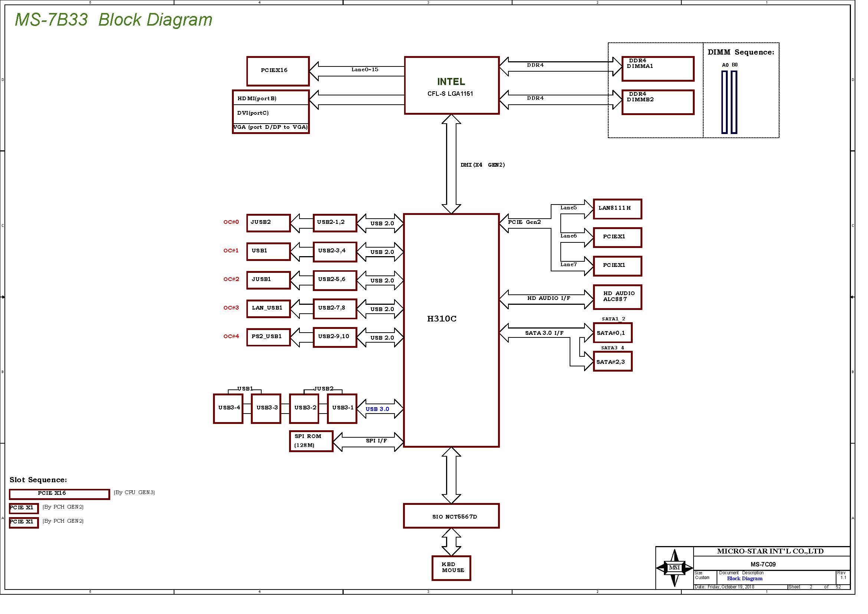The height and width of the screenshot is (614, 868).
Task: Click the DDR4 DIMMB2 block
Action: click(658, 102)
